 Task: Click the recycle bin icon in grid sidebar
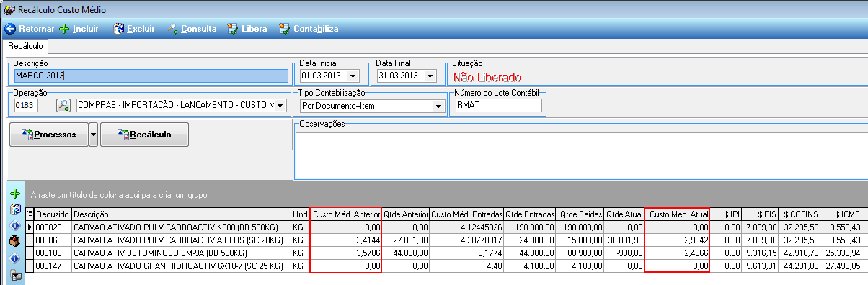click(15, 210)
